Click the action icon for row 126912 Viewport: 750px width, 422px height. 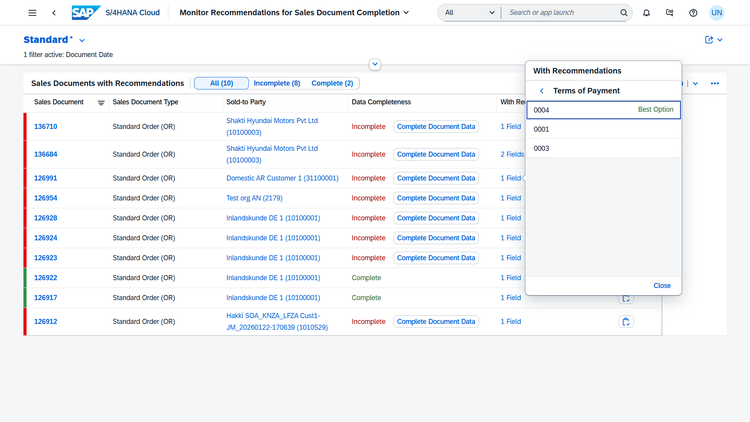click(x=626, y=322)
